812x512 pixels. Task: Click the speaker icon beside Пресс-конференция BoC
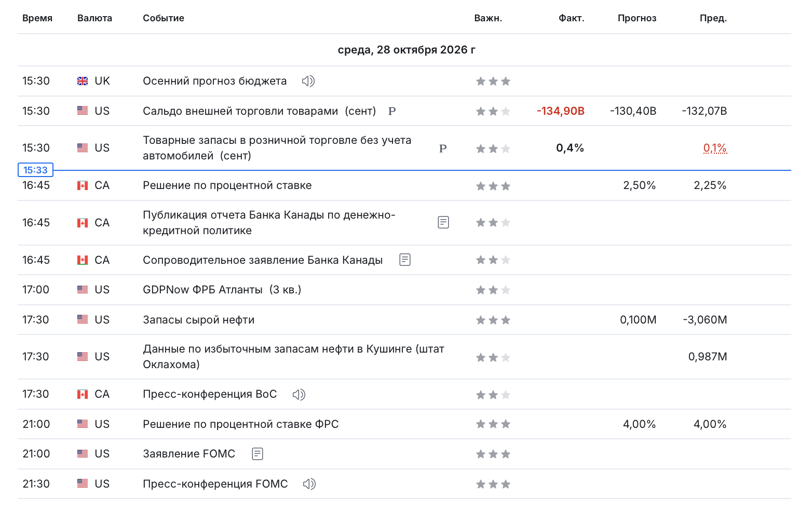click(299, 395)
